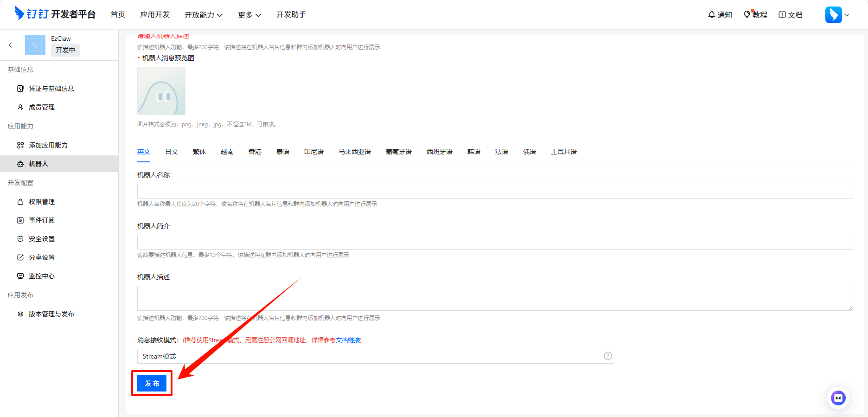Viewport: 868px width, 417px height.
Task: Open the notification bell icon
Action: 711,15
